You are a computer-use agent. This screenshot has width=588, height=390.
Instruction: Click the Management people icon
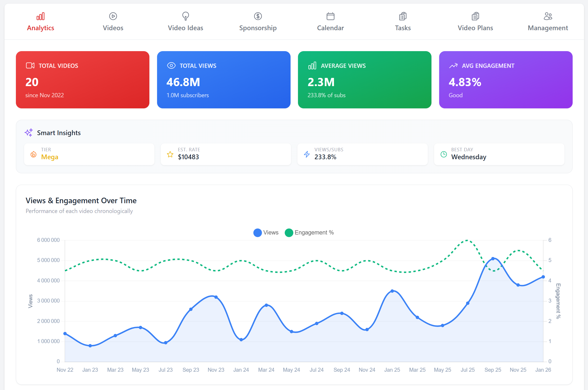[548, 16]
